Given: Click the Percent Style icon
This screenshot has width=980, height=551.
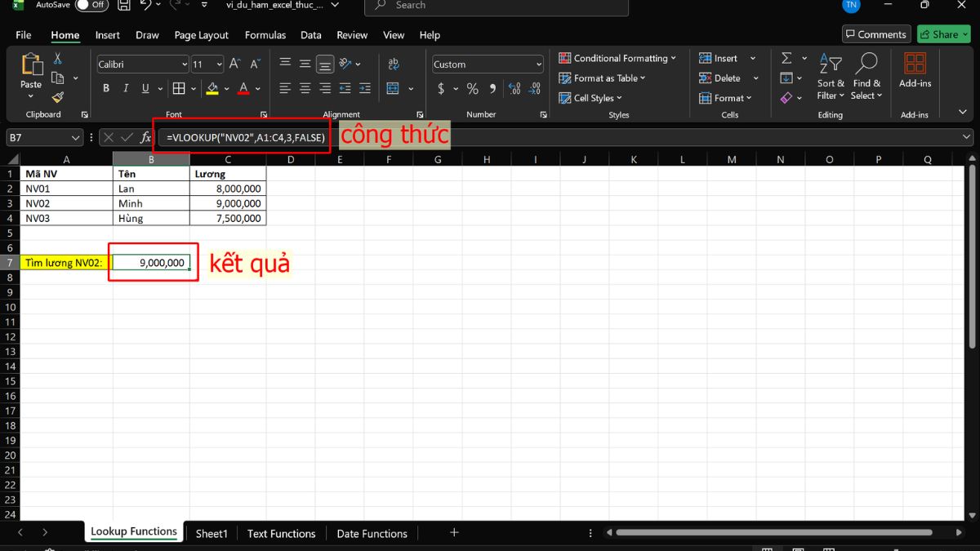Looking at the screenshot, I should (472, 88).
